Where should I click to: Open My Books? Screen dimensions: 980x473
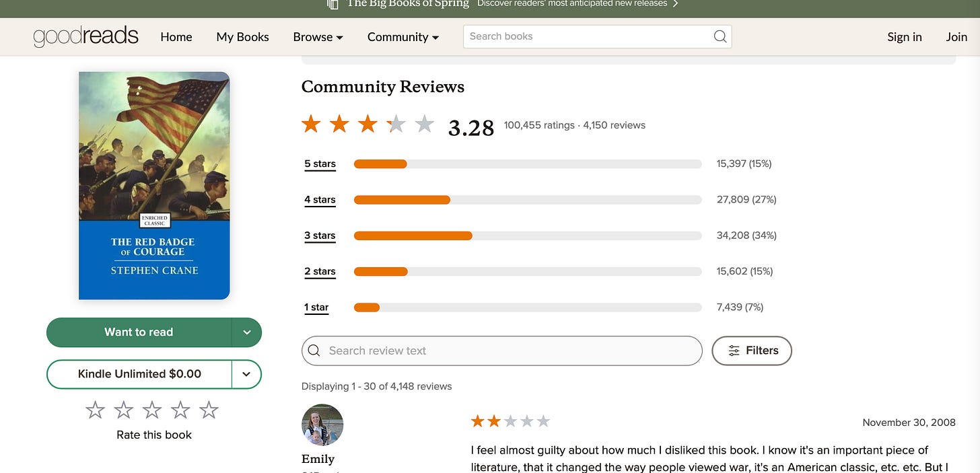click(x=242, y=37)
